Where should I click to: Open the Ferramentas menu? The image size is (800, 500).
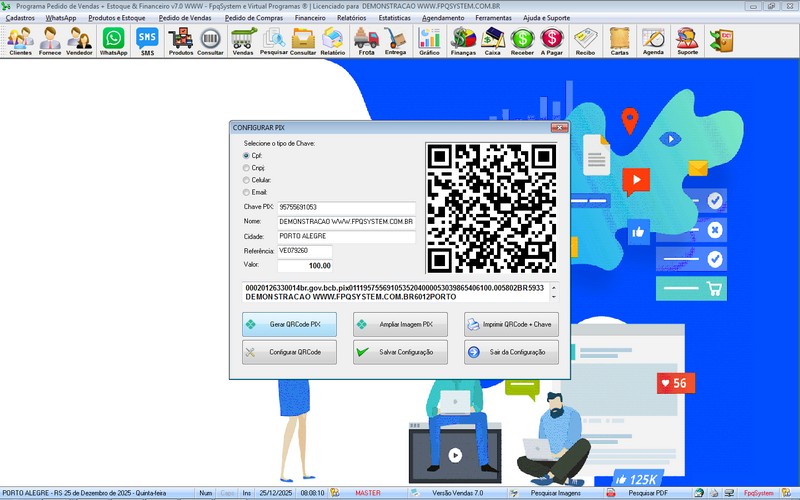click(493, 18)
